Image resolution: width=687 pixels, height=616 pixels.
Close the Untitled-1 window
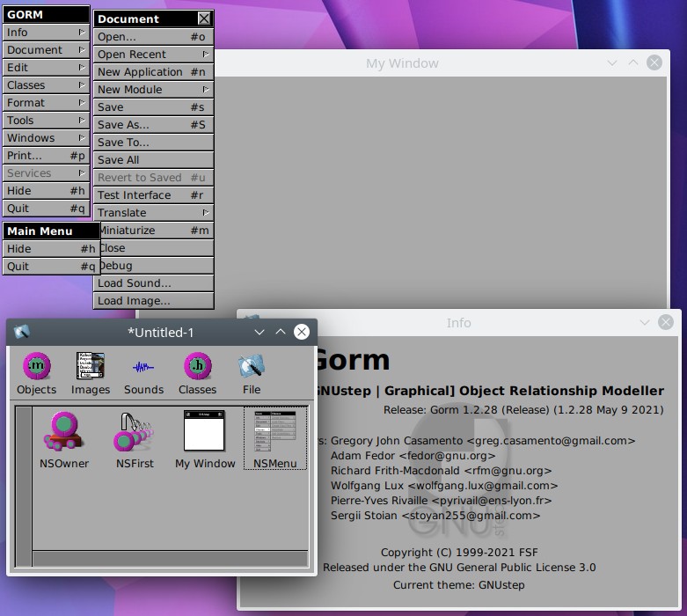coord(302,332)
